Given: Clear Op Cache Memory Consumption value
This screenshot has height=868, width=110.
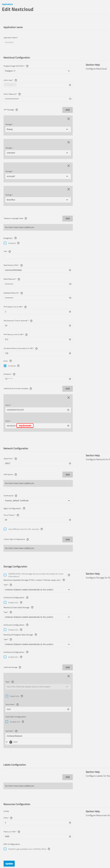Looking at the screenshot, I should coord(70,353).
